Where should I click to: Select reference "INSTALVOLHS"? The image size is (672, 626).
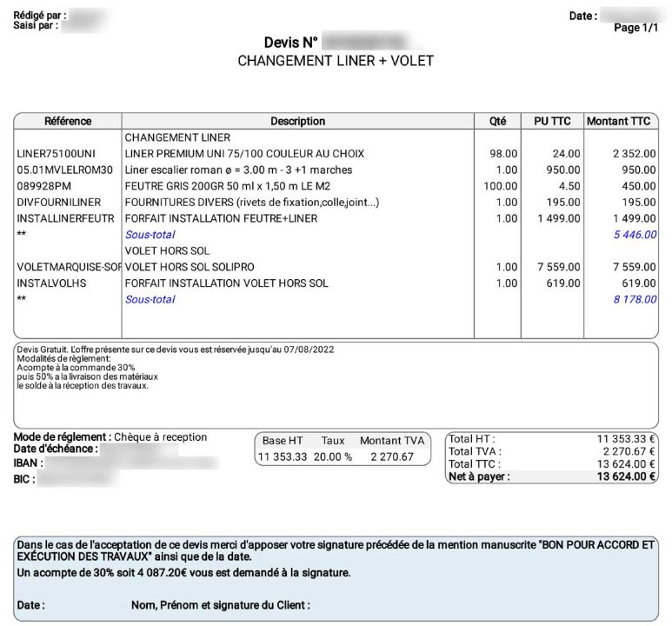[x=51, y=283]
